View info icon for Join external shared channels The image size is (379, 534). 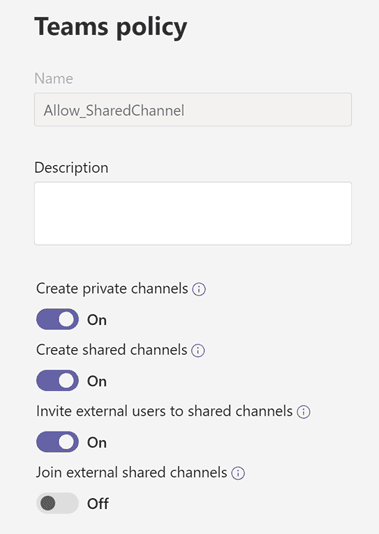238,473
